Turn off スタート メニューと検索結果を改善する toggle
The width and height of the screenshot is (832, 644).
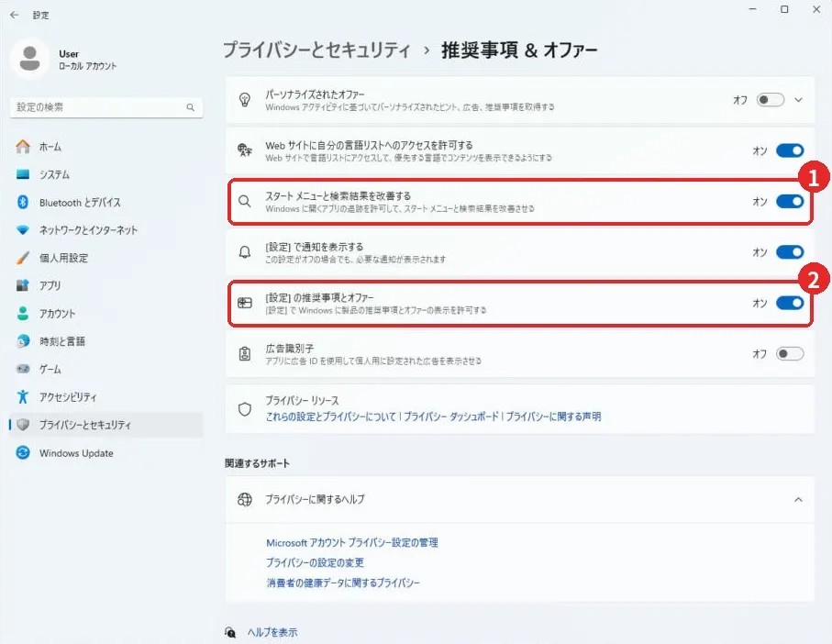click(x=790, y=202)
